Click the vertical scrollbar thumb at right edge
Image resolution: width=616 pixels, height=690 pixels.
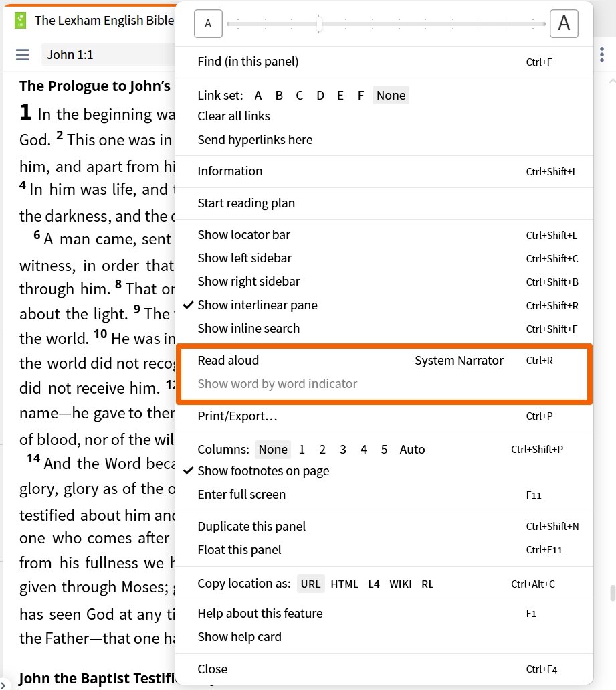[613, 593]
